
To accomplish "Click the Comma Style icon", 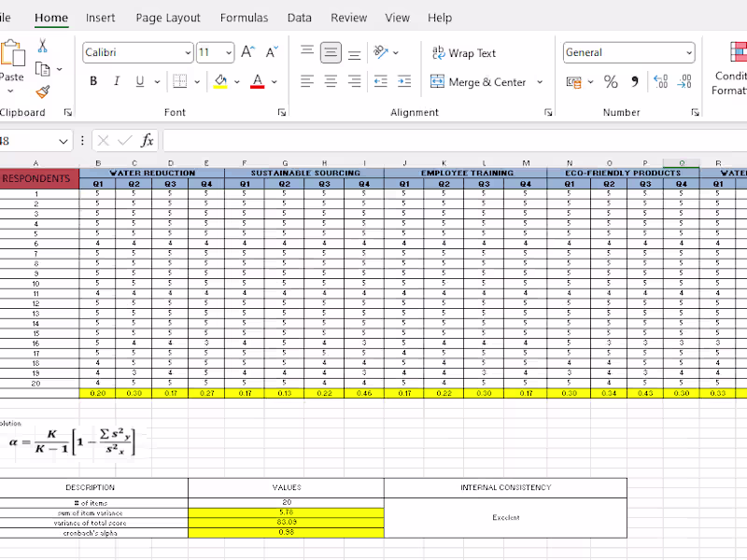I will (633, 82).
